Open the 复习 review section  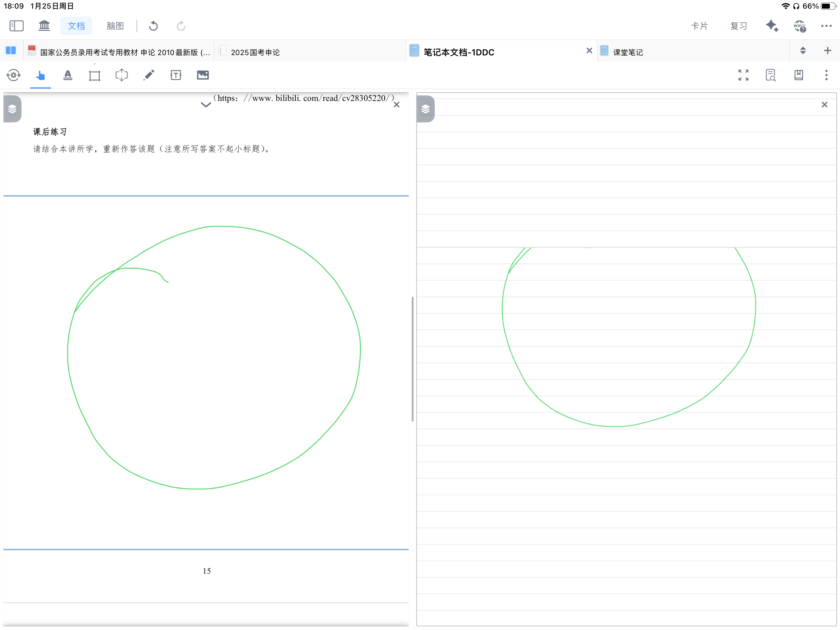coord(739,26)
